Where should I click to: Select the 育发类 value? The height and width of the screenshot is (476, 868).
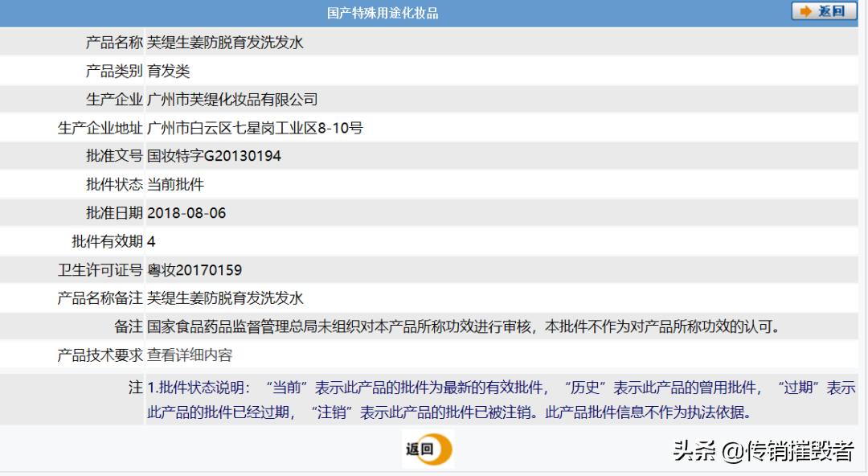(168, 71)
